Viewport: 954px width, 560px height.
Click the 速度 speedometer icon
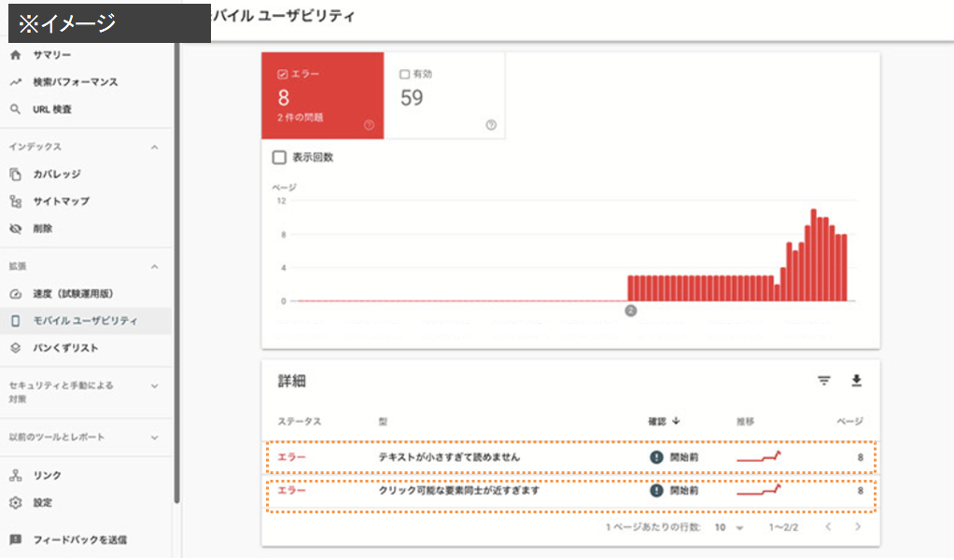tap(16, 294)
